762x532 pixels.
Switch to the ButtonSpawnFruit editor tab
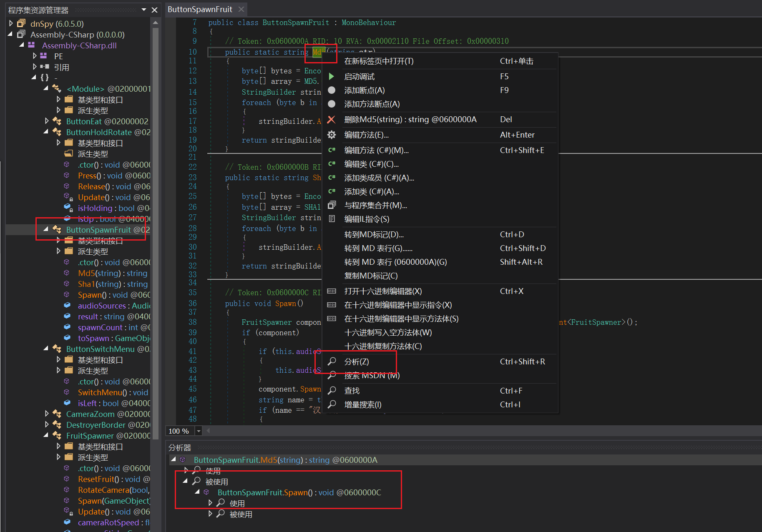(x=200, y=9)
